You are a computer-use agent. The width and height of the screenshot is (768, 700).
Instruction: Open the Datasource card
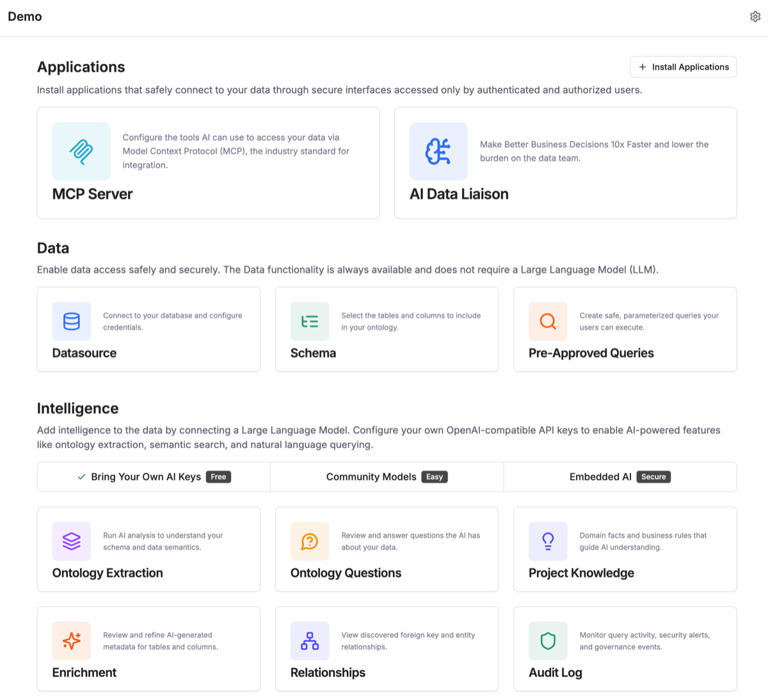148,330
